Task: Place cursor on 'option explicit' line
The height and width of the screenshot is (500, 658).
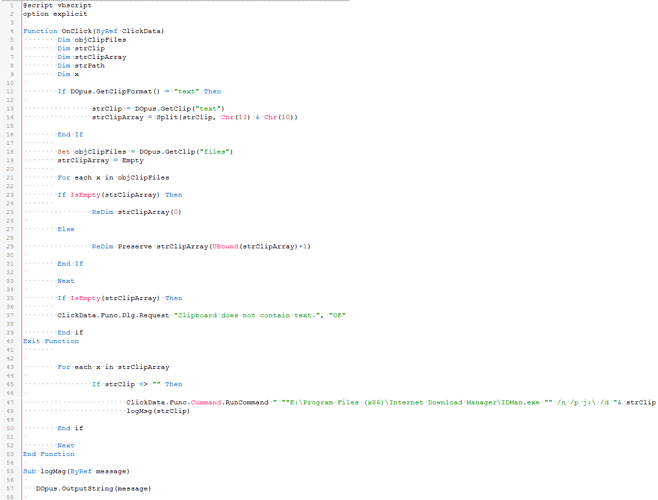Action: [x=55, y=14]
